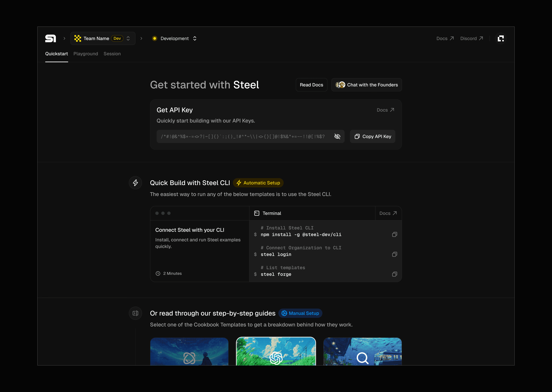Expand the Team Name switcher dropdown
552x392 pixels.
[103, 38]
